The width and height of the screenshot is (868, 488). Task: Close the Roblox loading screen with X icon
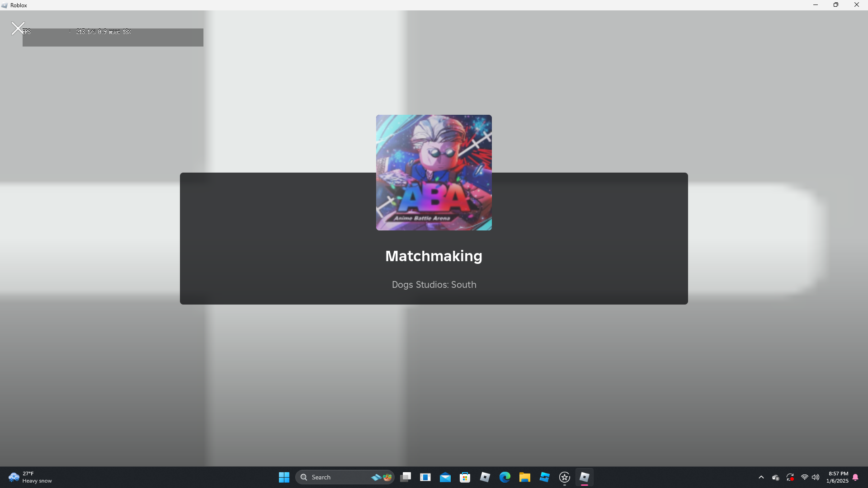coord(18,28)
